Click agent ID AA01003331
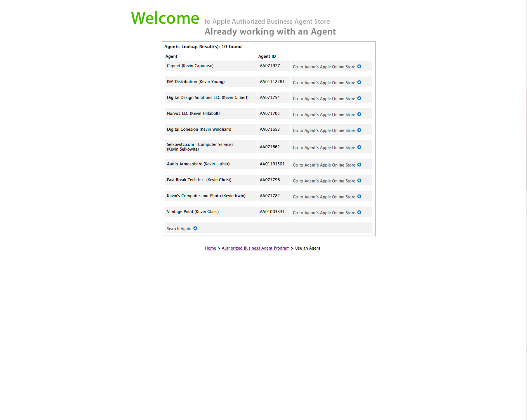Viewport: 527px width, 420px height. (272, 212)
